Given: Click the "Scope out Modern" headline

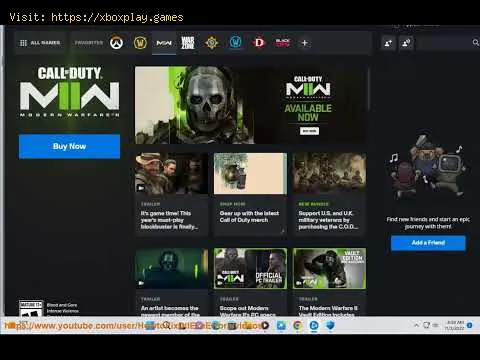Looking at the screenshot, I should tap(247, 311).
